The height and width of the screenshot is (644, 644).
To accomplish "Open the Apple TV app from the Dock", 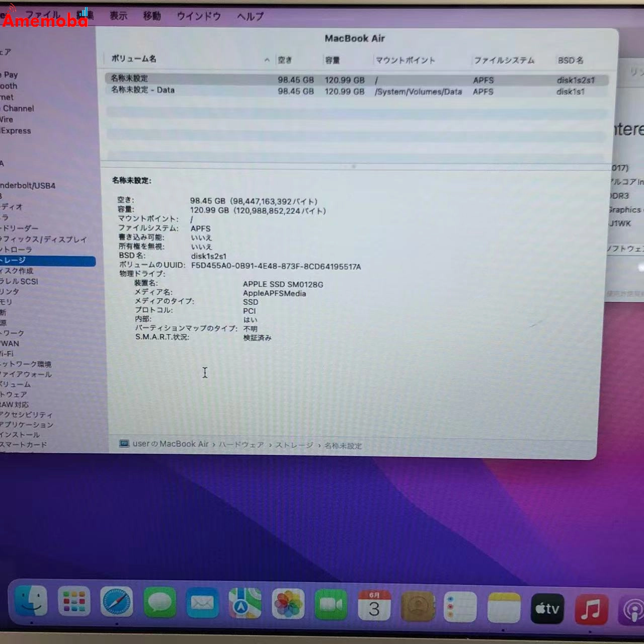I will coord(546,609).
